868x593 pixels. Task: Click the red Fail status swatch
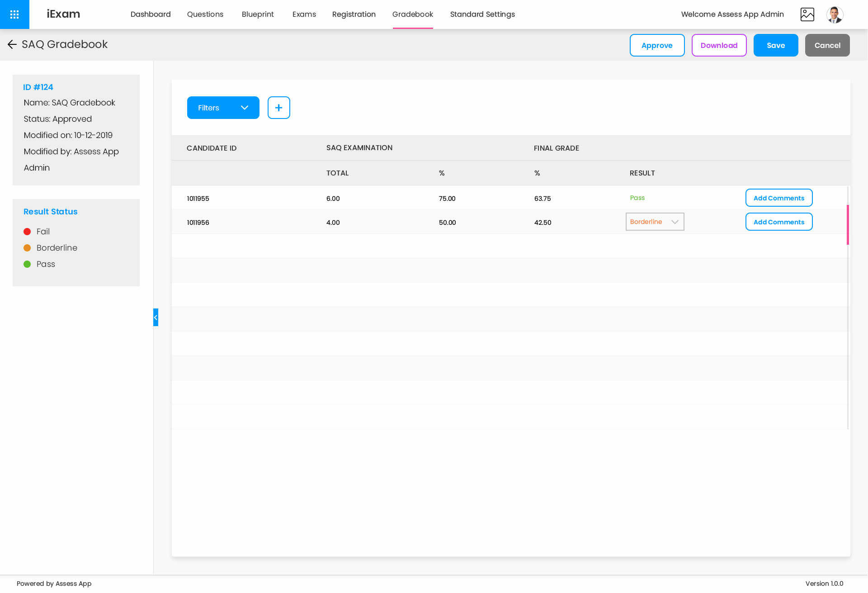(27, 232)
